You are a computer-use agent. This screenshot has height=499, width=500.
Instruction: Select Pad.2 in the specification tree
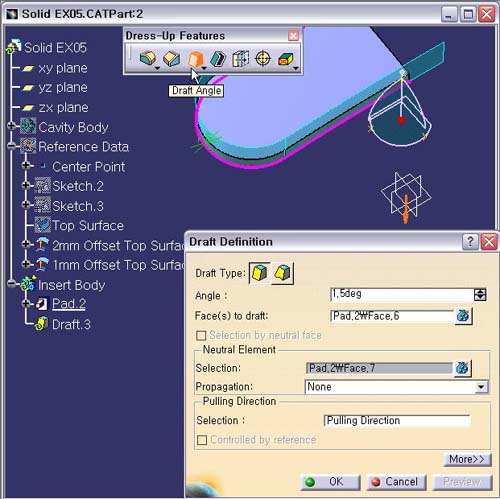tap(69, 304)
